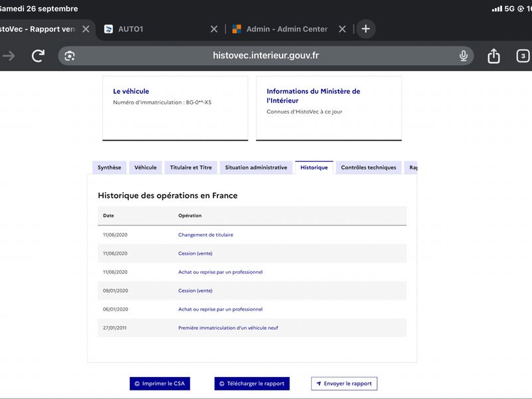Show the open tabs counter
The image size is (532, 399).
point(523,56)
